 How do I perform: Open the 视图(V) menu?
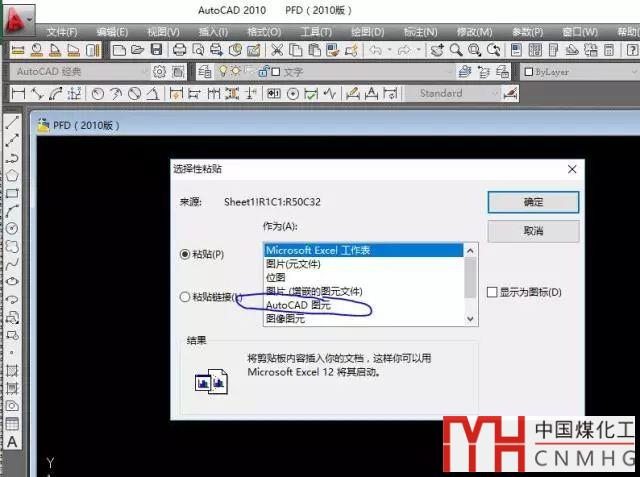point(163,32)
